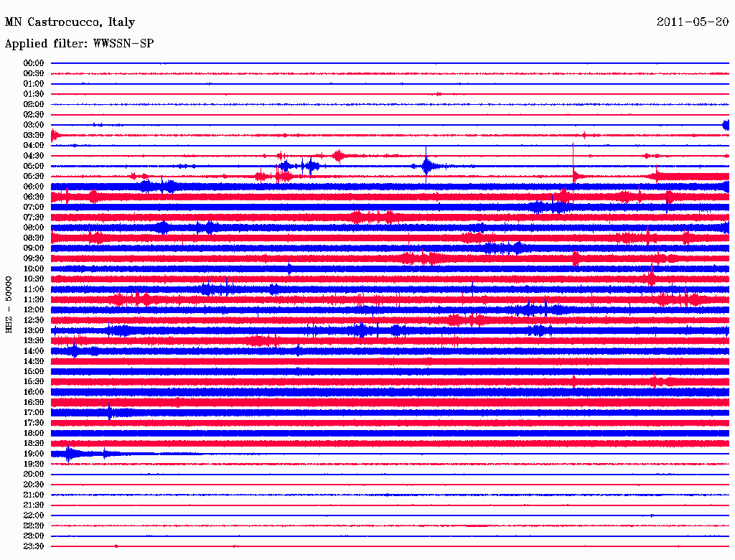The image size is (735, 560).
Task: Select the 05:00 time label
Action: pos(33,166)
